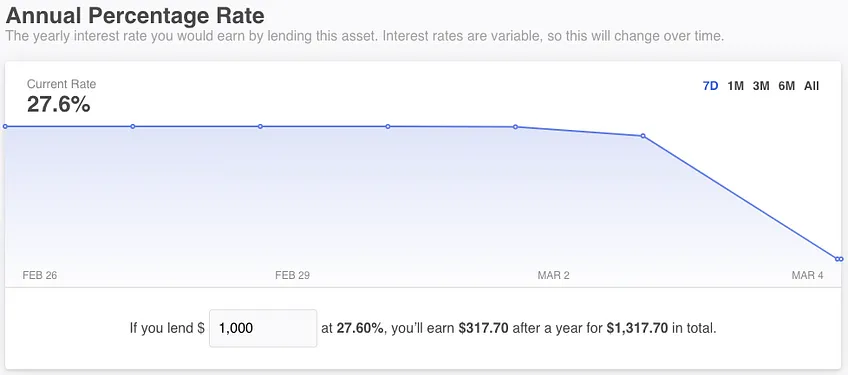This screenshot has width=848, height=375.
Task: Switch chart to the 1M range
Action: [x=736, y=85]
